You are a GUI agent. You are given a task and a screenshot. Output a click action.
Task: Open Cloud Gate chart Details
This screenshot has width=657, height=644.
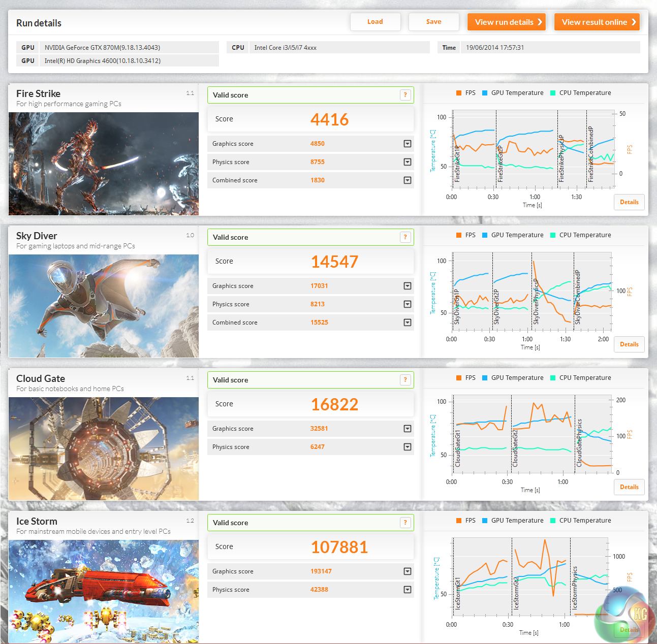coord(629,487)
